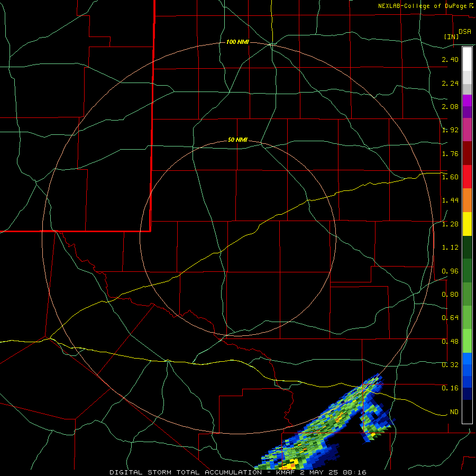Click the white swatch atop the color scale
Screen dimensions: 476x476
pos(467,59)
